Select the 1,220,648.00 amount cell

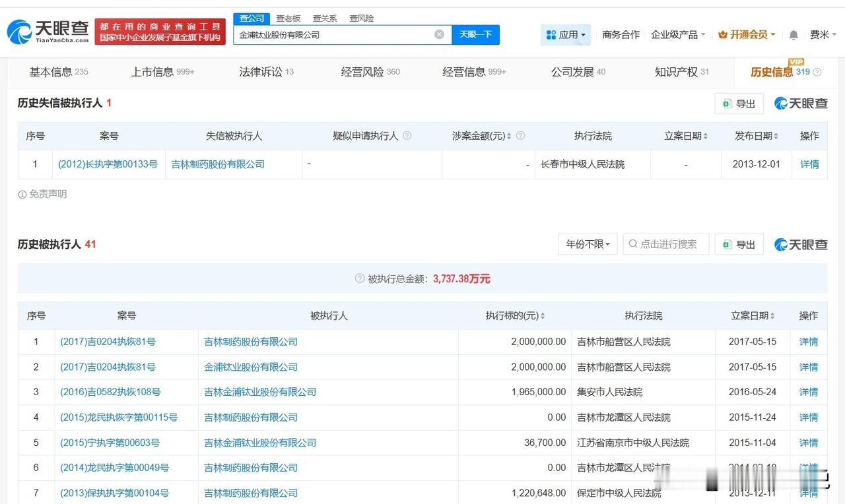click(539, 493)
